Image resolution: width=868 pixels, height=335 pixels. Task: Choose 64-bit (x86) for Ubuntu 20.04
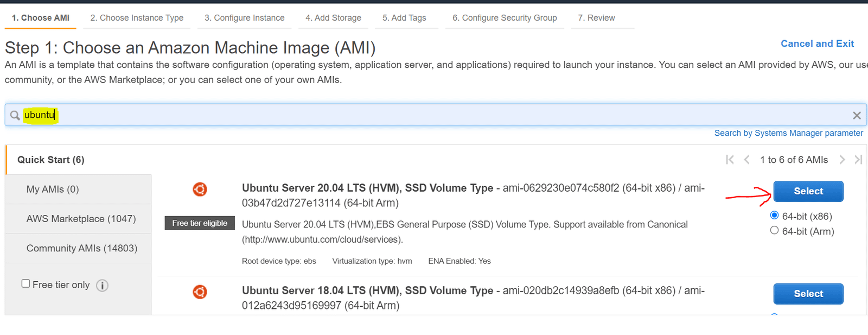pos(774,216)
